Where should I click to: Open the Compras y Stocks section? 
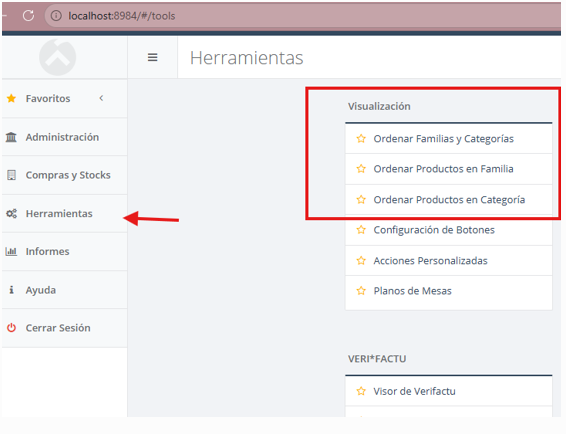point(65,175)
